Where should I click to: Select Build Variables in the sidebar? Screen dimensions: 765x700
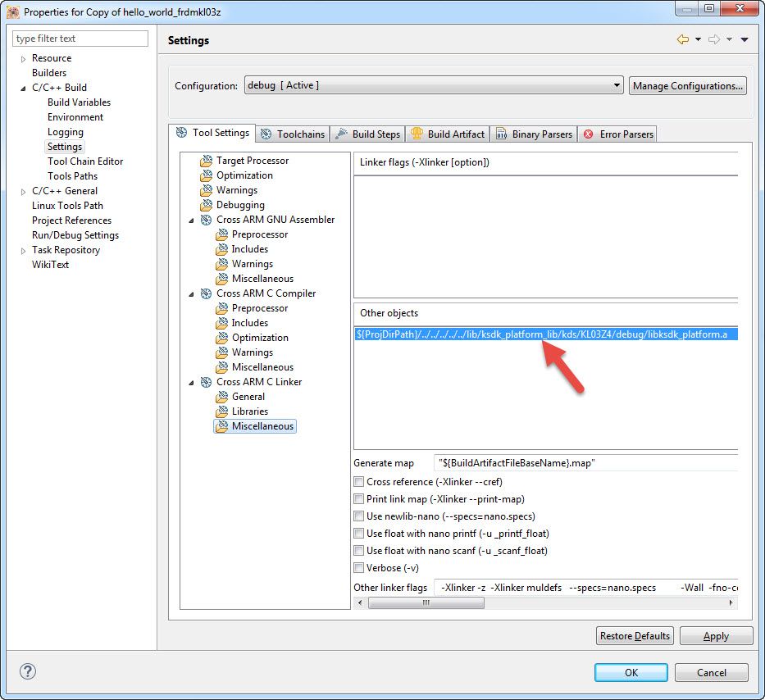79,102
